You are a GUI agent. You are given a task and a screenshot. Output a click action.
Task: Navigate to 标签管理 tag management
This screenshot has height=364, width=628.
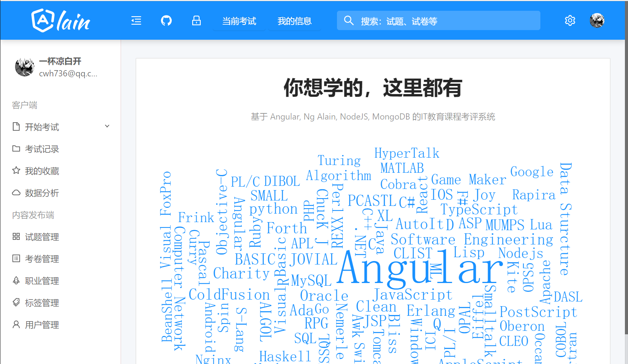[42, 303]
